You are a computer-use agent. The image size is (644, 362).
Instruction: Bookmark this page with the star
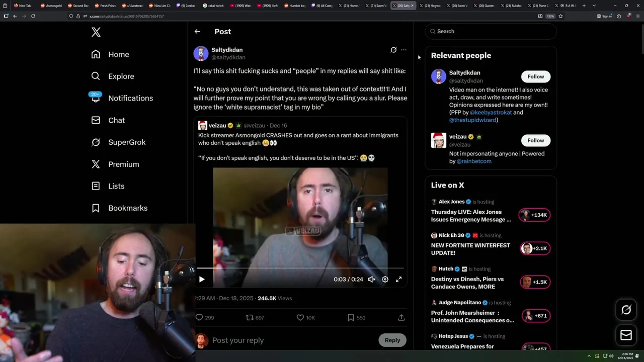pyautogui.click(x=560, y=16)
